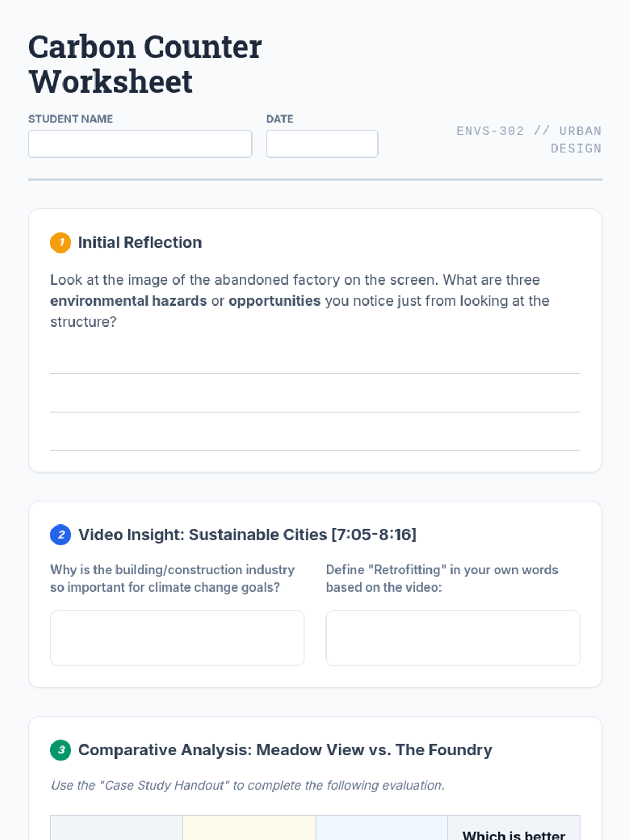This screenshot has height=840, width=630.
Task: Focus the Student Name input field
Action: (140, 144)
